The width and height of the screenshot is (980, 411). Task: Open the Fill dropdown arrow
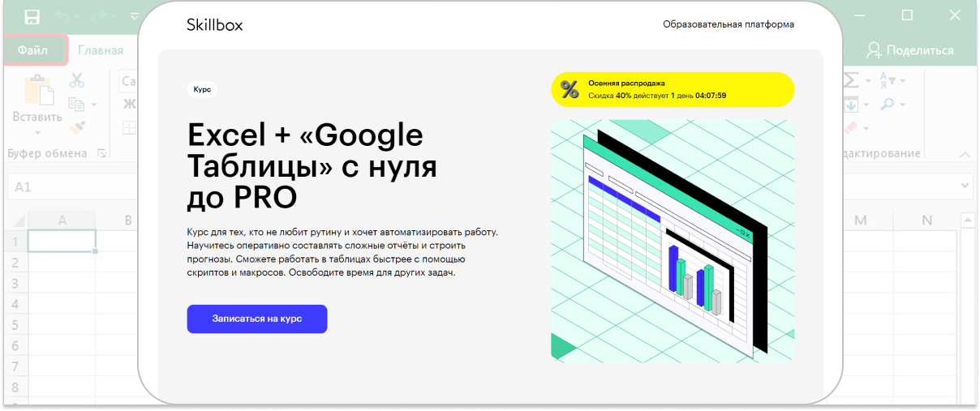tap(868, 105)
